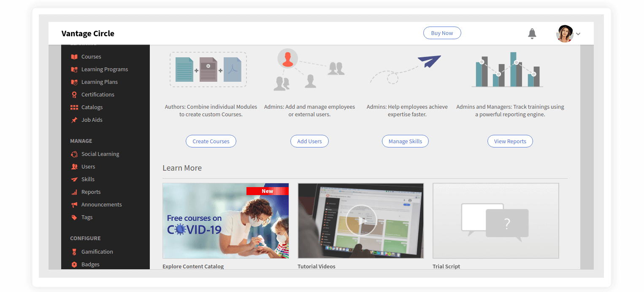
Task: Click the Learning Plans sidebar icon
Action: [74, 82]
